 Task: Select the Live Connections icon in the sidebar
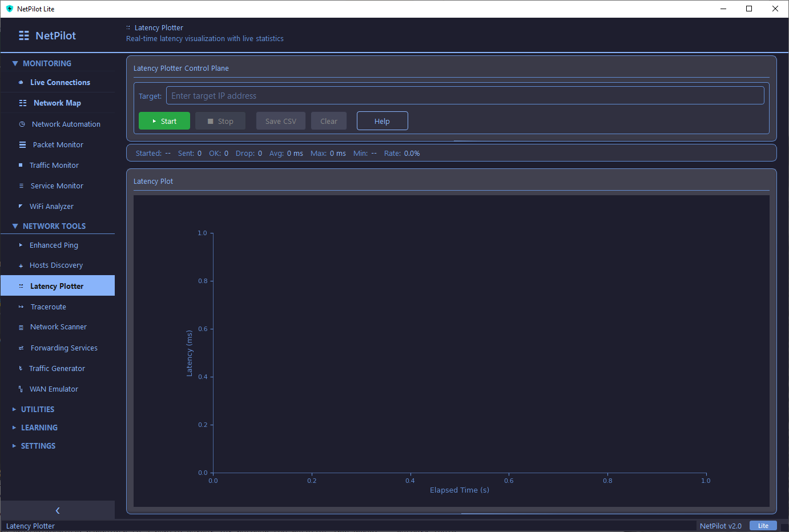coord(20,82)
